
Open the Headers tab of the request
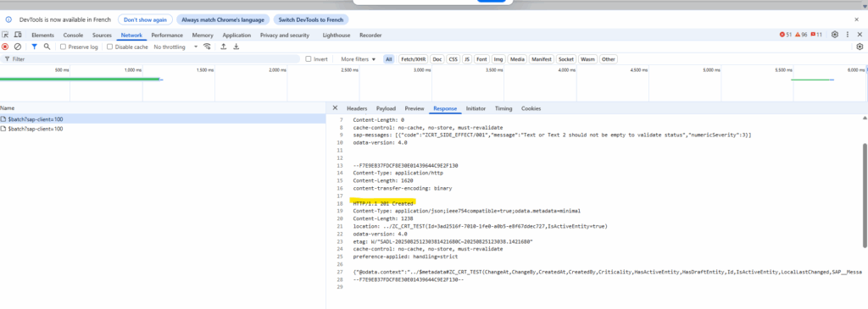click(x=357, y=108)
